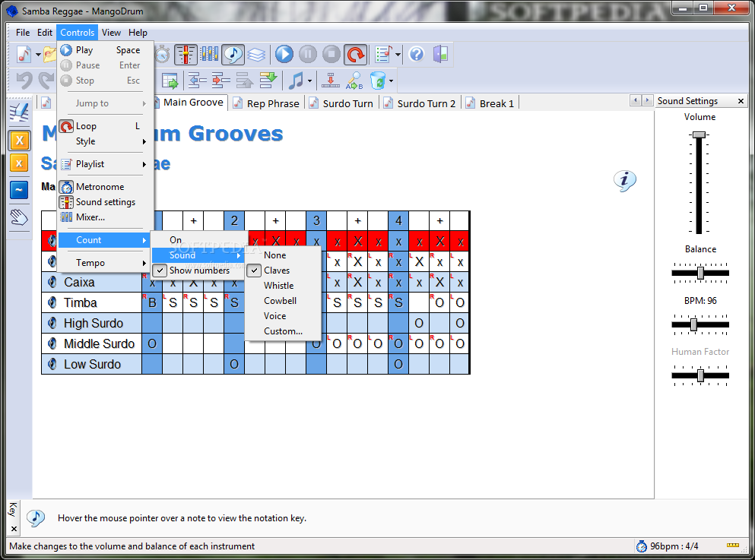Click the Playlist toolbar icon

tap(383, 55)
